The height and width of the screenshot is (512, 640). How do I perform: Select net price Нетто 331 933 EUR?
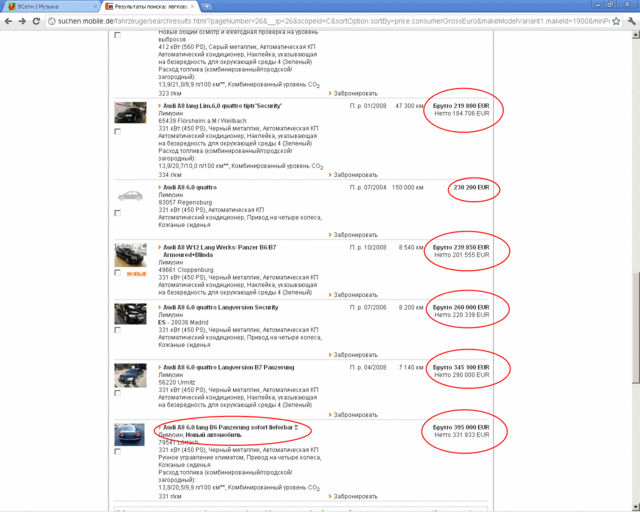(x=462, y=435)
